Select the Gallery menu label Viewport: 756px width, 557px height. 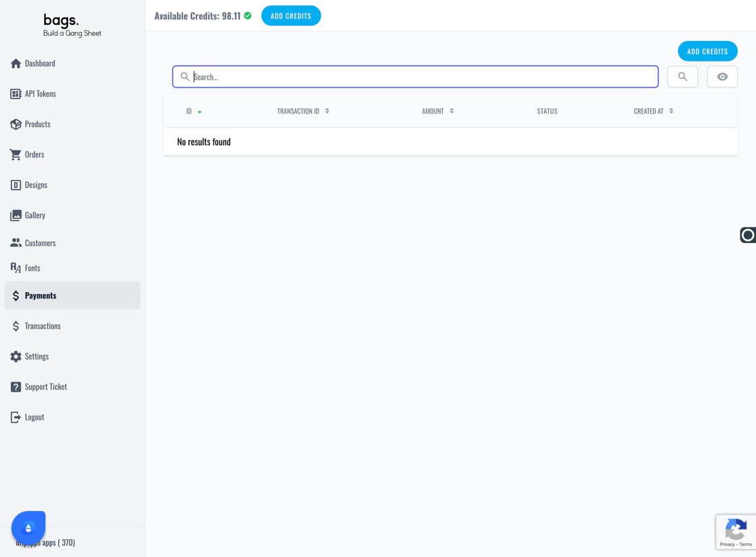pos(35,215)
